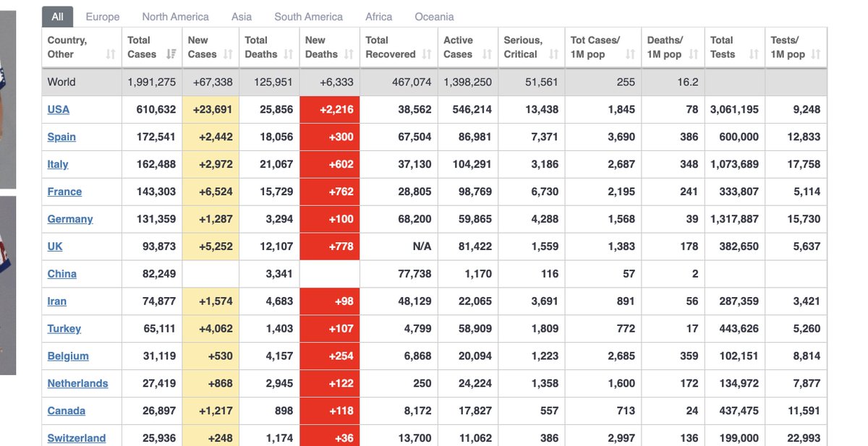The width and height of the screenshot is (868, 446).
Task: Click the World row label
Action: tap(61, 82)
